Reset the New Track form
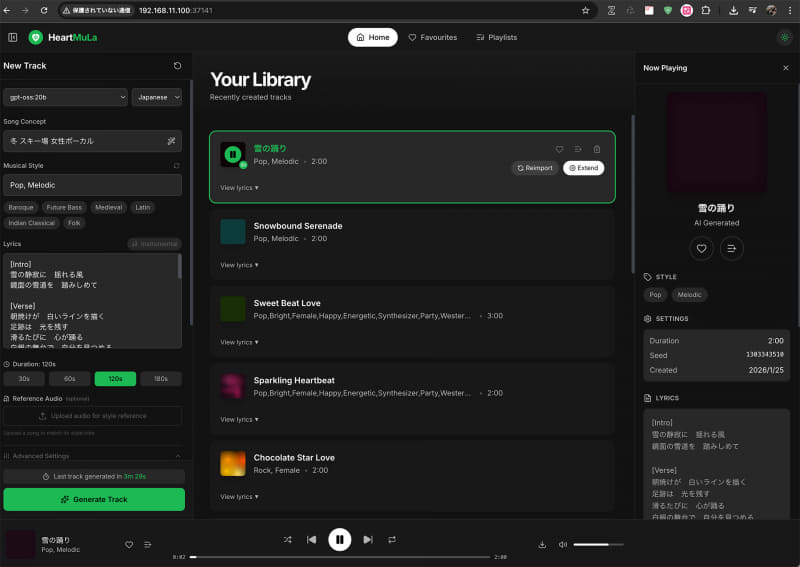800x567 pixels. tap(177, 66)
